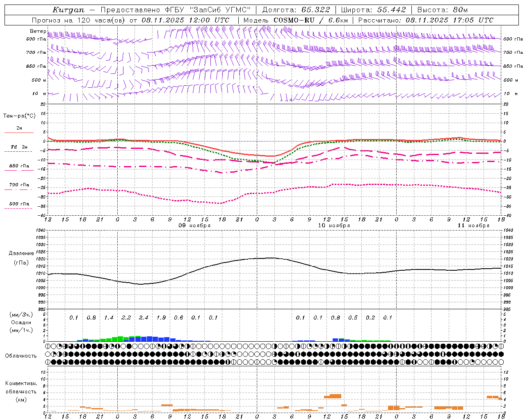This screenshot has height=420, width=525.
Task: Click the "1.9" precipitation value
Action: [161, 317]
